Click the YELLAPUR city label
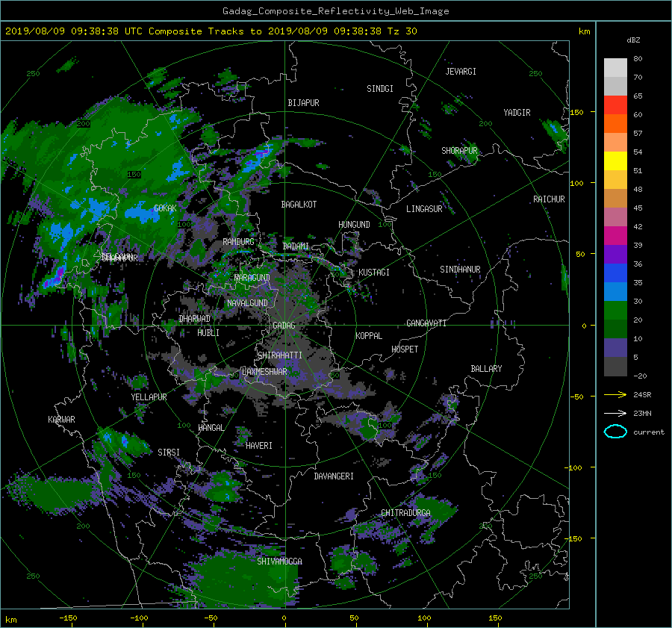The width and height of the screenshot is (672, 628). click(x=149, y=397)
